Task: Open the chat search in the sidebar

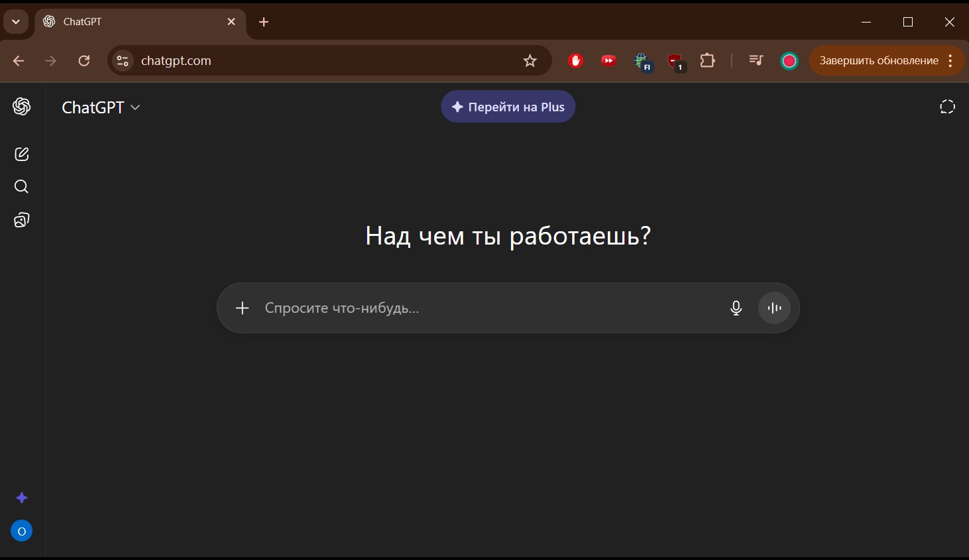Action: pos(21,187)
